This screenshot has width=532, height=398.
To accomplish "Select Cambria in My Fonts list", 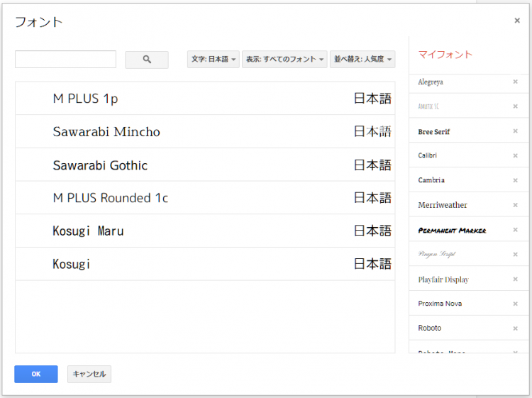I will click(x=431, y=180).
